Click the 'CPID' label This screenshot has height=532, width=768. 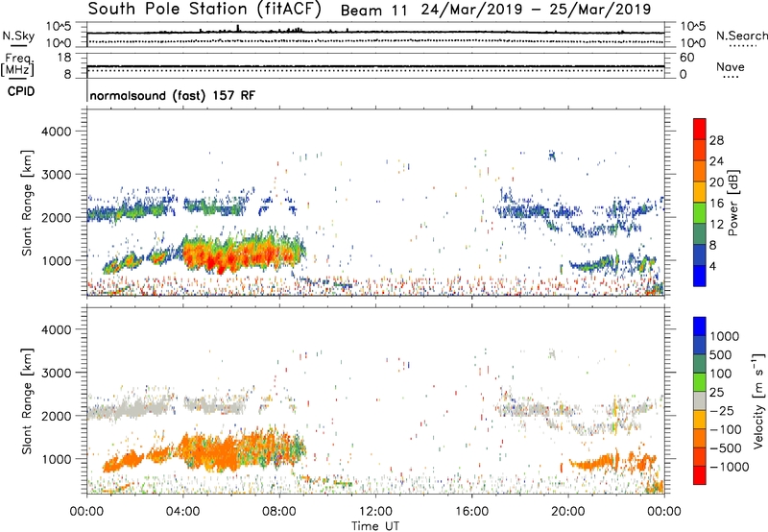click(x=21, y=91)
